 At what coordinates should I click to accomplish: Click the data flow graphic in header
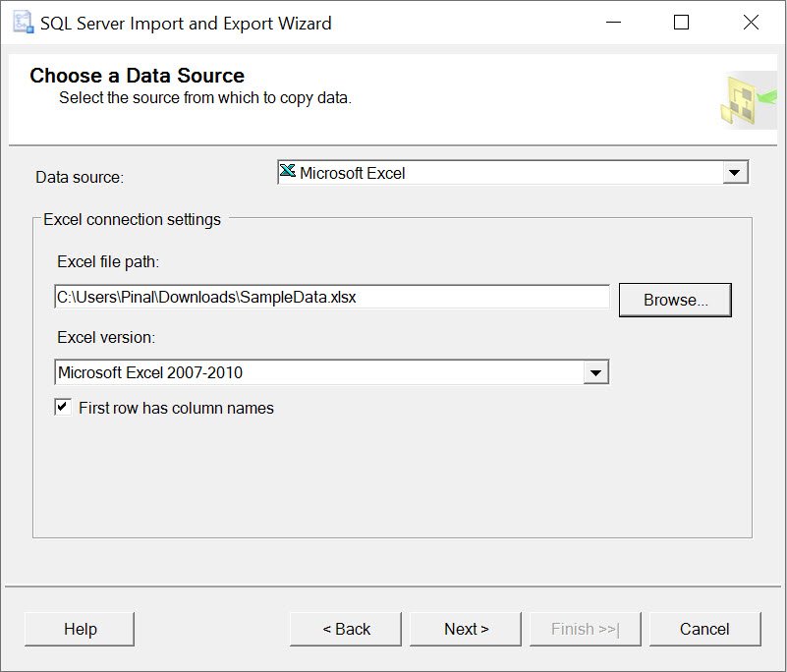pos(749,100)
